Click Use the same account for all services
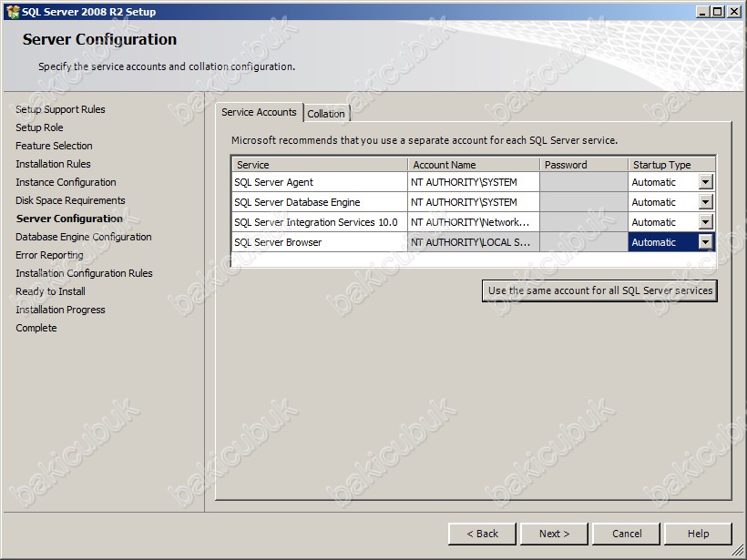 coord(599,290)
